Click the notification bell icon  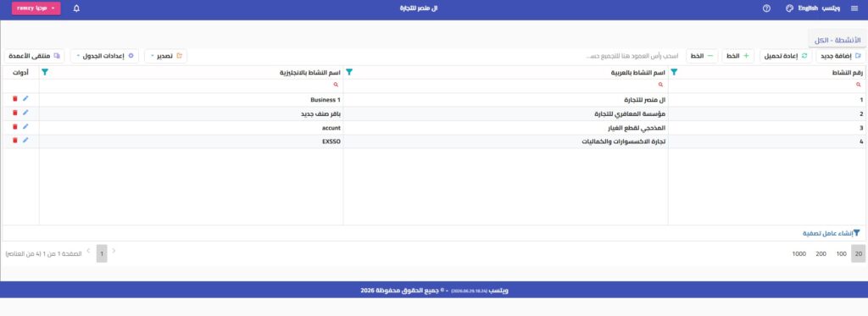pyautogui.click(x=76, y=8)
